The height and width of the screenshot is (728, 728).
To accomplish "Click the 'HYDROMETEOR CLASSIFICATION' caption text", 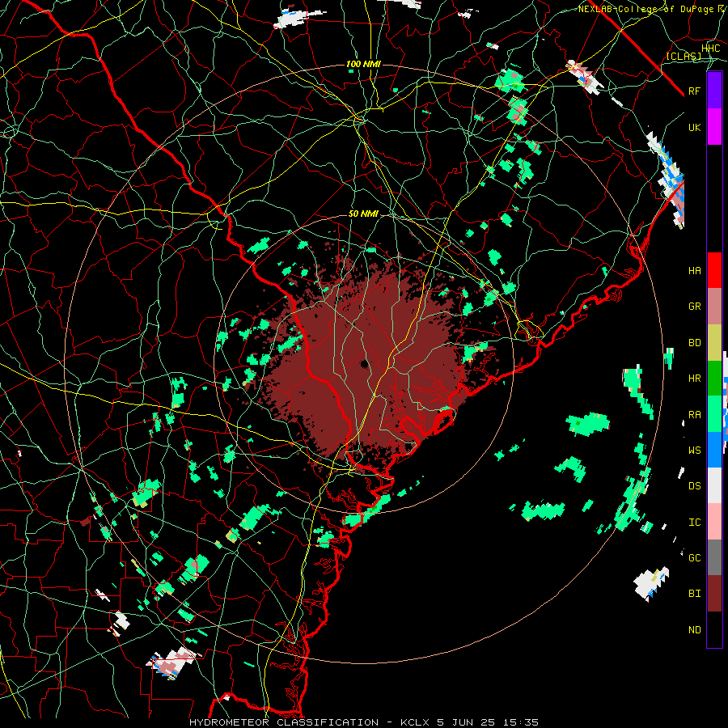I will tap(284, 722).
